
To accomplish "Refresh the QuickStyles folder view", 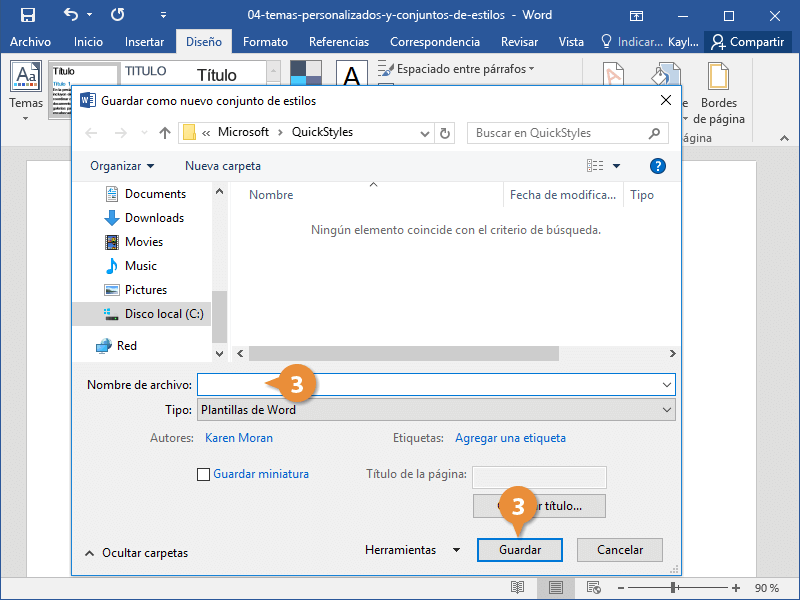I will pyautogui.click(x=445, y=133).
